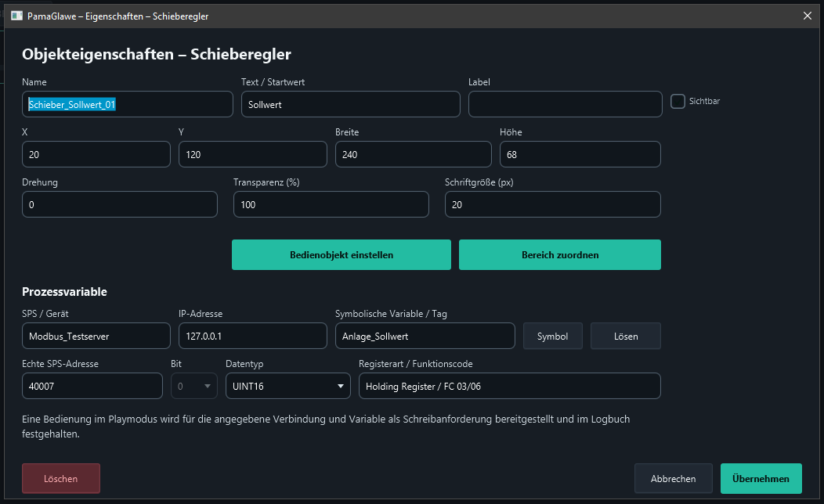Click the Y position field showing 120
This screenshot has height=504, width=824.
pos(253,154)
